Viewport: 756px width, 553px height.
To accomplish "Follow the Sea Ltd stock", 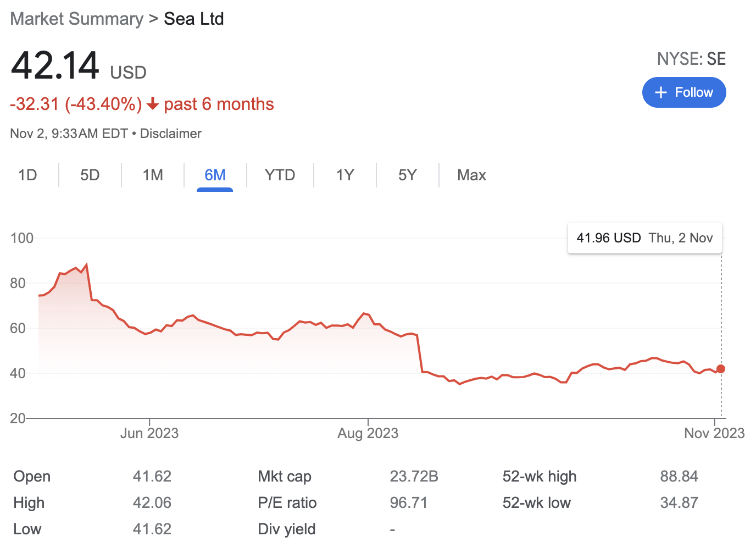I will coord(684,92).
